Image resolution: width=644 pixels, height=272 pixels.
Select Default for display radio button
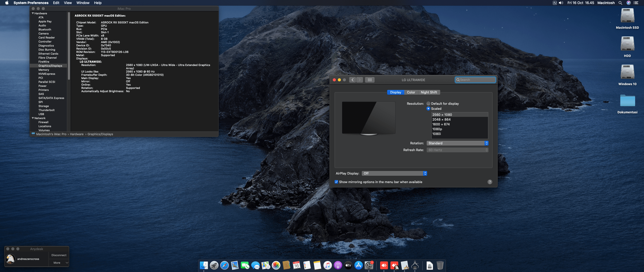click(x=428, y=104)
